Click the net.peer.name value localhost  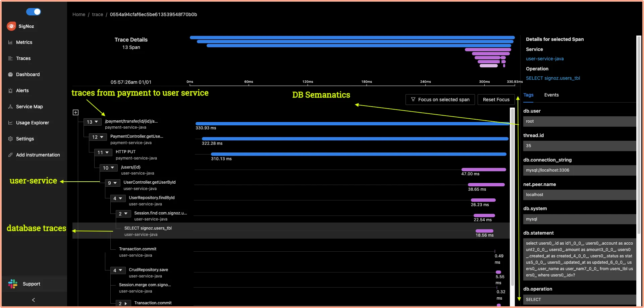click(x=580, y=195)
